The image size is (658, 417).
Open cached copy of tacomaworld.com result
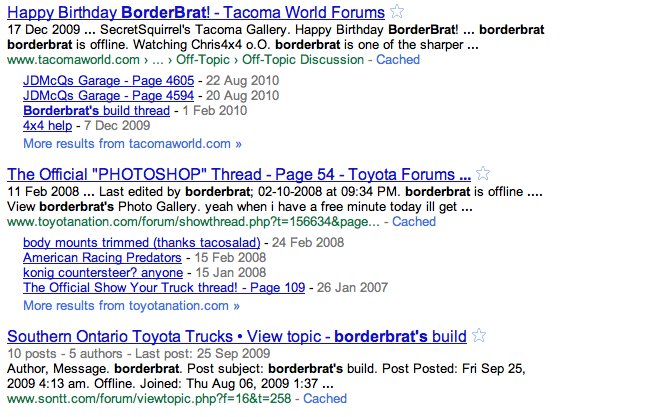[398, 60]
